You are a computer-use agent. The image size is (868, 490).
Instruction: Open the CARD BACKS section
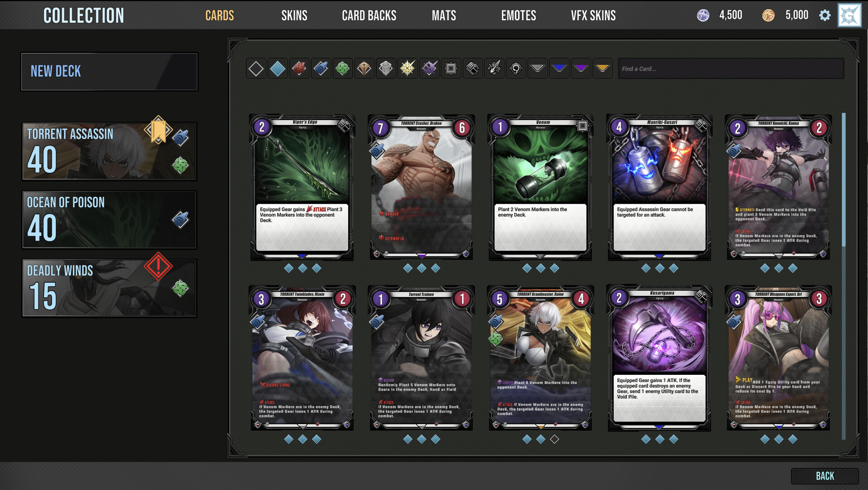click(369, 15)
